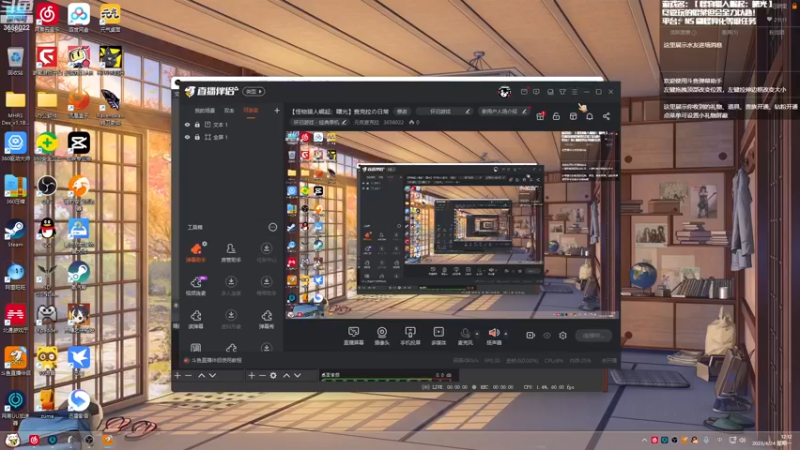
Task: Open source properties gear in OBS window
Action: click(x=273, y=376)
